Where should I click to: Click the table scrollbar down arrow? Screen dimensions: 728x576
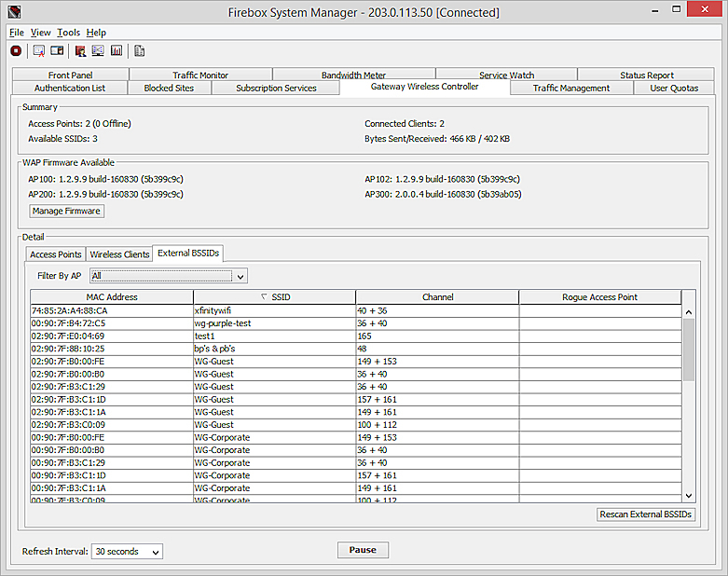click(x=689, y=496)
